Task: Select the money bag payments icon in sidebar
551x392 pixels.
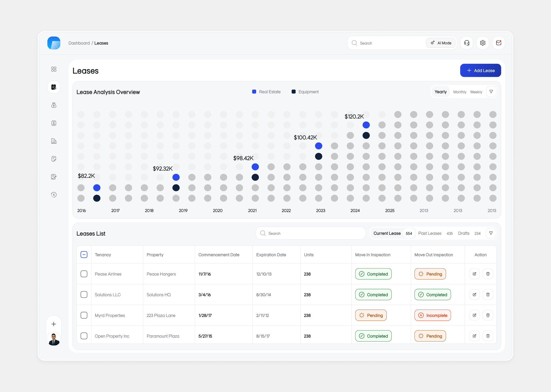Action: tap(54, 105)
